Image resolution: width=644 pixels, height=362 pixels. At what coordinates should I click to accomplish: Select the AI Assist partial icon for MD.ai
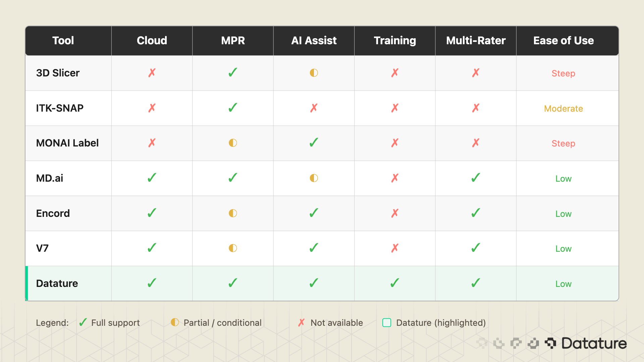pos(313,178)
